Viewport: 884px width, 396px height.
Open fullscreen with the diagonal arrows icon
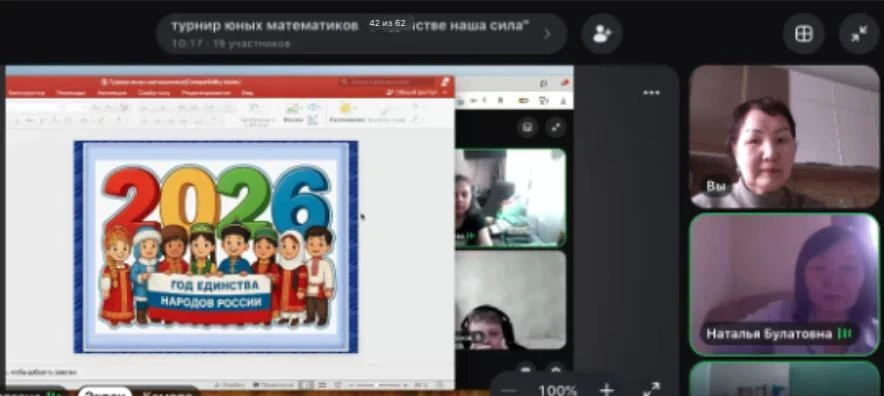(651, 389)
